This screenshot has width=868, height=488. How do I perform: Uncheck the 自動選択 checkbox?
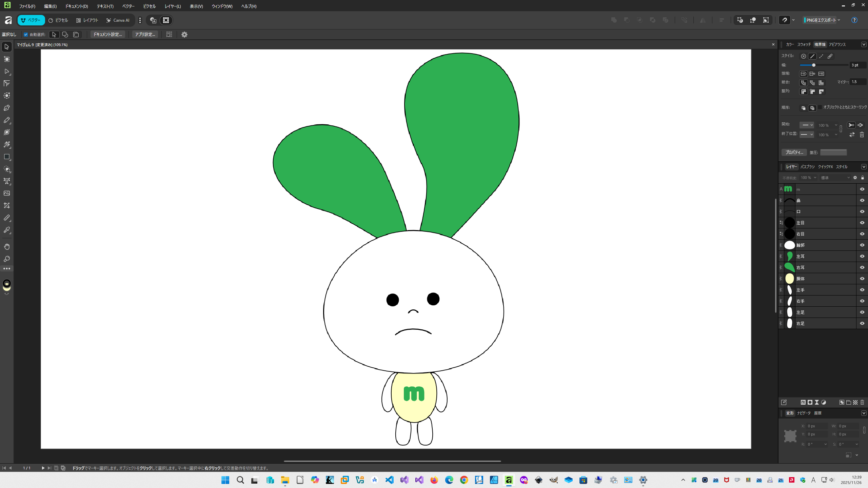point(26,35)
